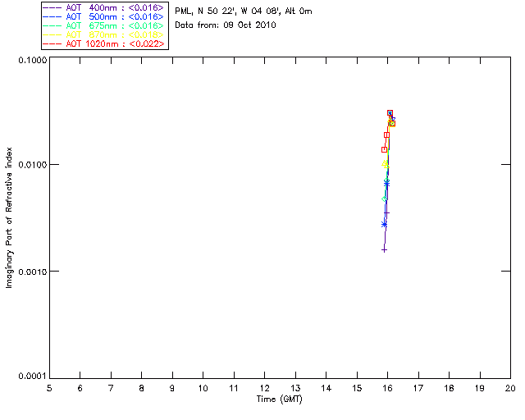Click the lowest blue asterisk marker
Image resolution: width=525 pixels, height=420 pixels.
384,224
